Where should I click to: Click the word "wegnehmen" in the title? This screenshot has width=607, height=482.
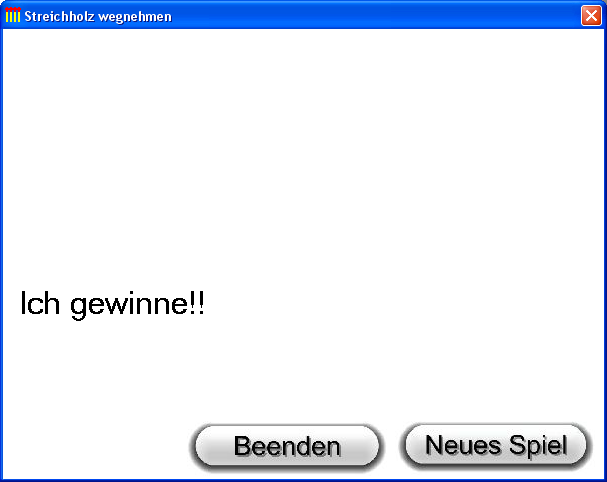[x=135, y=17]
